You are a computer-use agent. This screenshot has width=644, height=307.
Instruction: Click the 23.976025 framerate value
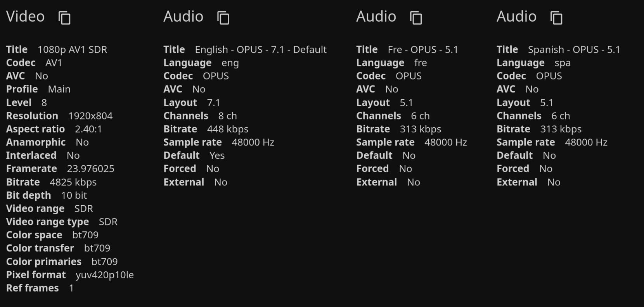(x=90, y=169)
